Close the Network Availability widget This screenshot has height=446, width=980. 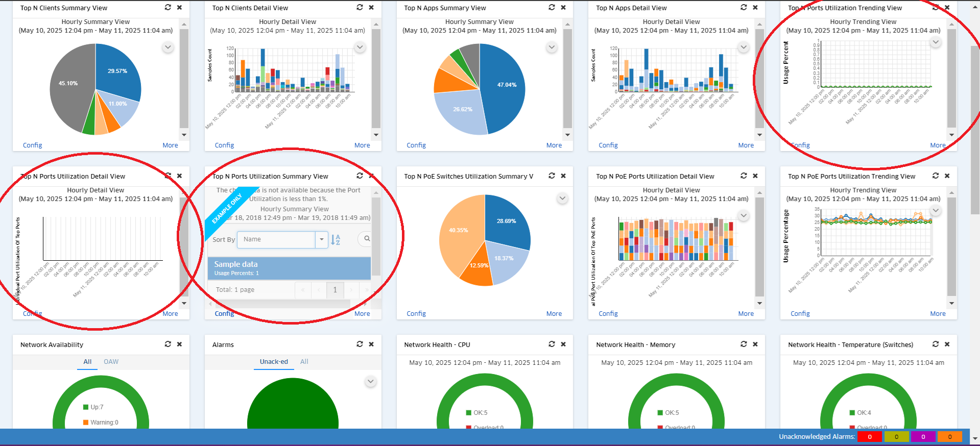click(x=179, y=344)
